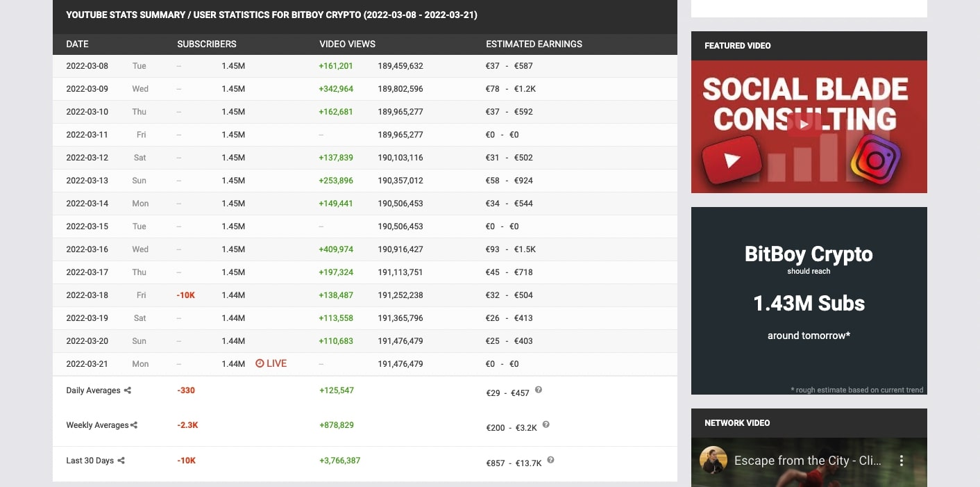
Task: Click the €58 - €924 earnings cell
Action: (509, 181)
